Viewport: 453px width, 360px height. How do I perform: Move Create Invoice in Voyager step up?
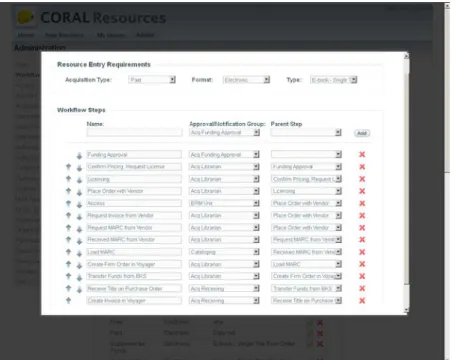(68, 300)
